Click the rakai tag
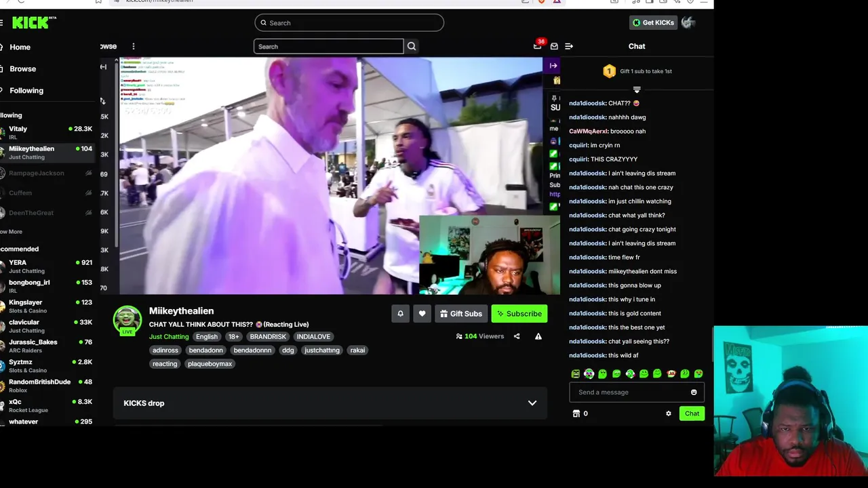 [357, 350]
